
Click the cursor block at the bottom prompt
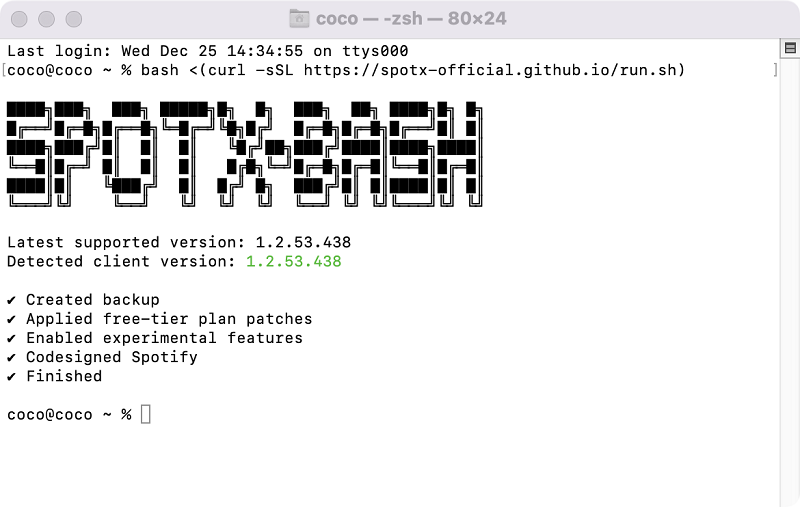pos(146,414)
